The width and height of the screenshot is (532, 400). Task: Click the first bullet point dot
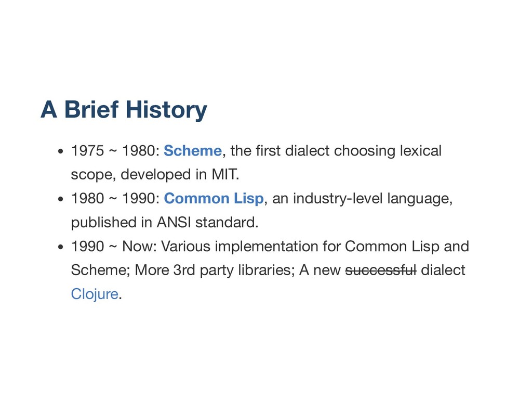(61, 152)
